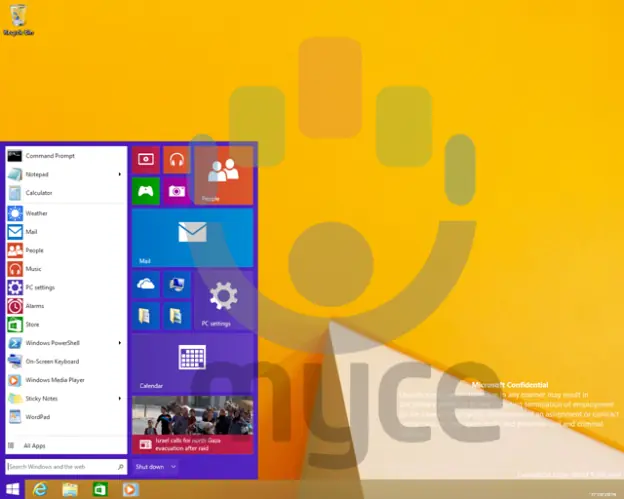624x499 pixels.
Task: Open Internet Explorer from the taskbar
Action: pyautogui.click(x=40, y=489)
